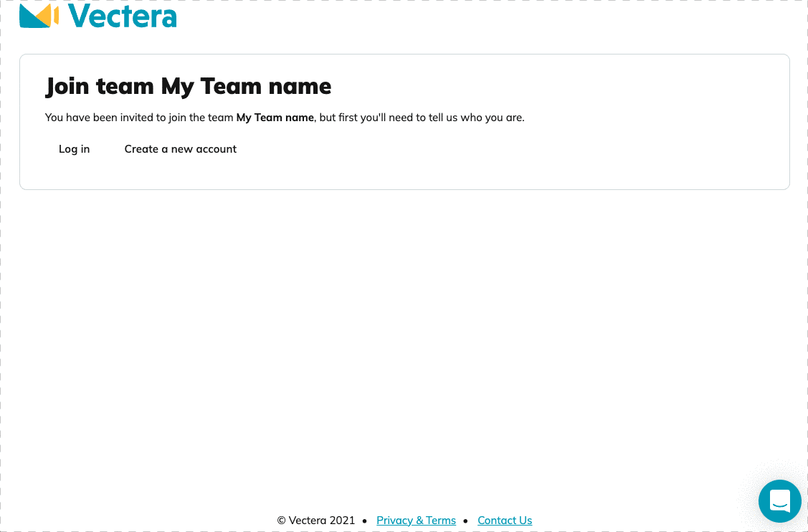
Task: Click bullet separator before Contact Us
Action: coord(466,521)
